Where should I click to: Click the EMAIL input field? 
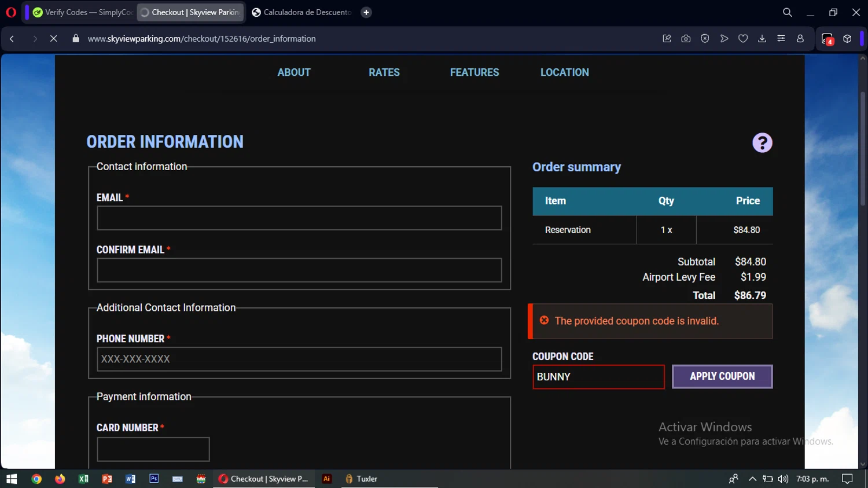(x=299, y=218)
